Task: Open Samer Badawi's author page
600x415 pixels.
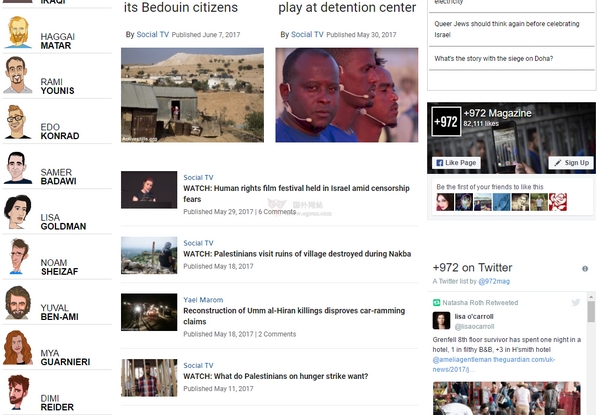Action: (x=58, y=177)
